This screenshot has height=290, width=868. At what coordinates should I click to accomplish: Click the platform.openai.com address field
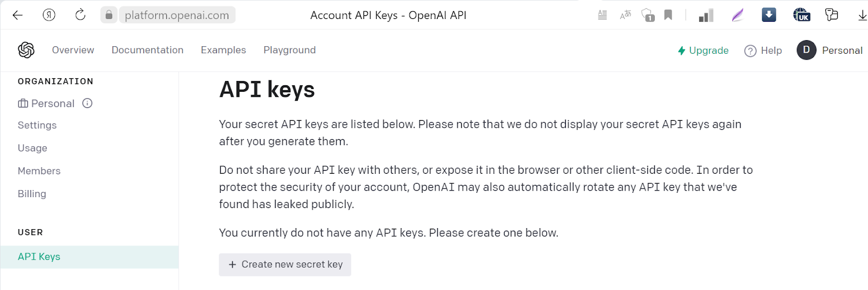(x=177, y=15)
